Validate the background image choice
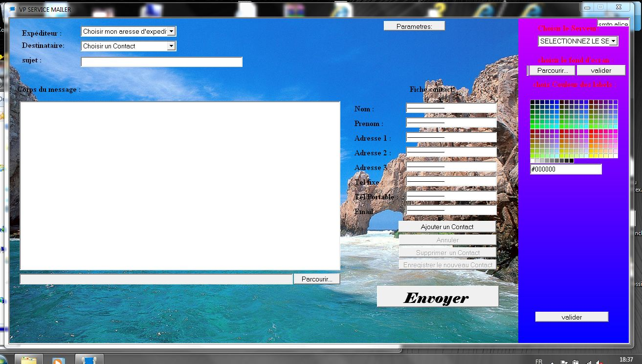This screenshot has width=642, height=364. (x=601, y=70)
